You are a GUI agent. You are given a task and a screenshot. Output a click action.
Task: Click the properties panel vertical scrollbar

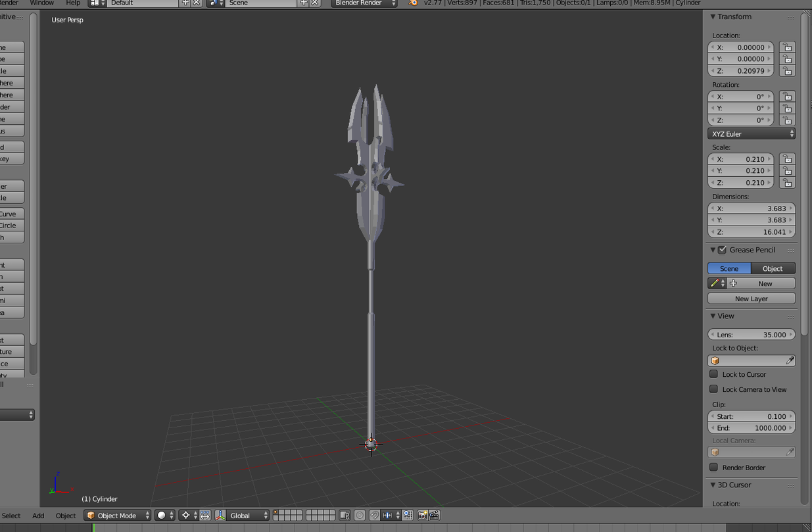[x=805, y=174]
